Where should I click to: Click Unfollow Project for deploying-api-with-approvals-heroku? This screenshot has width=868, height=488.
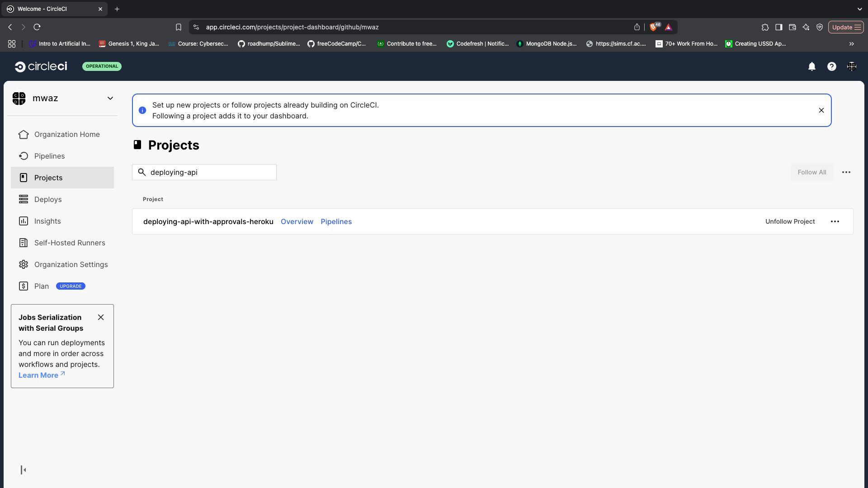click(x=790, y=221)
